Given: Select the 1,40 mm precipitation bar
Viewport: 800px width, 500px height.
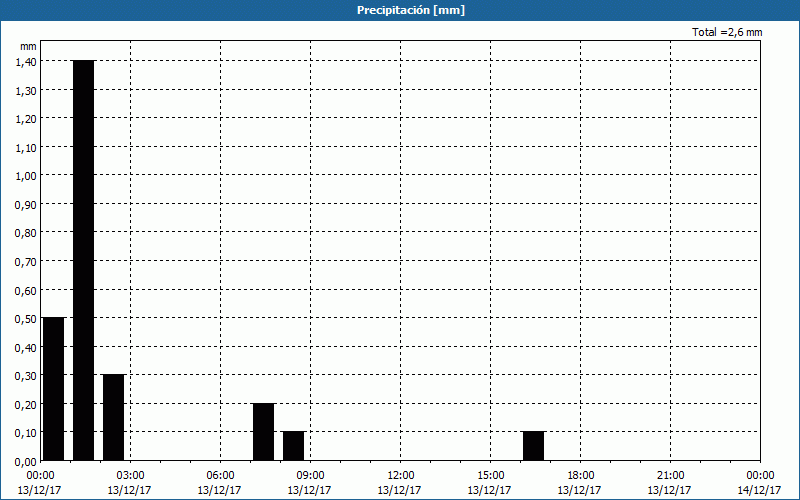Looking at the screenshot, I should pos(84,260).
